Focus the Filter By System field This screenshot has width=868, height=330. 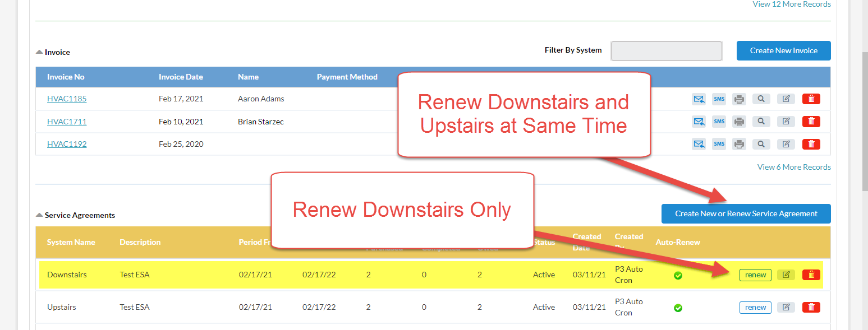pyautogui.click(x=666, y=50)
